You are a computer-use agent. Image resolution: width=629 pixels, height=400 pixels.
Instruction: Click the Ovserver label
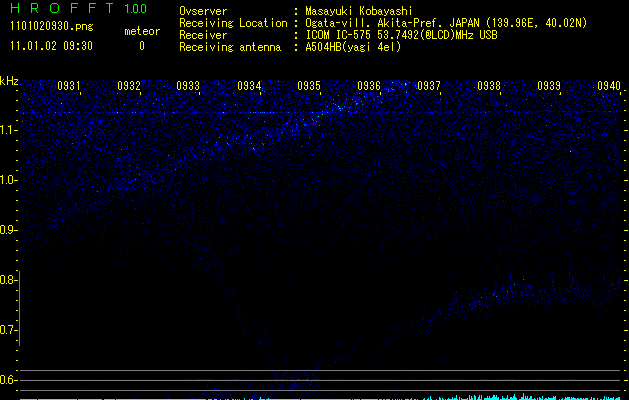click(x=203, y=11)
